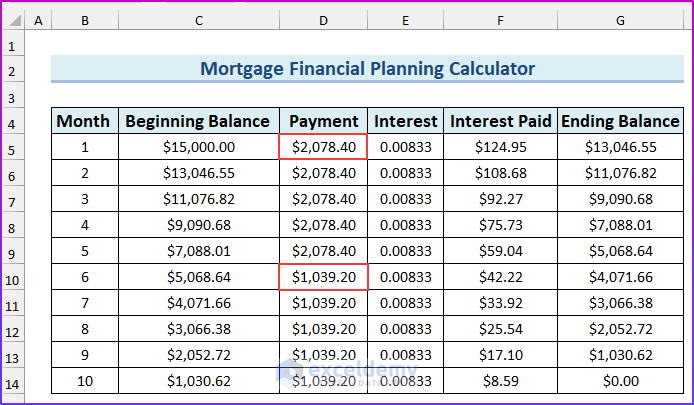694x405 pixels.
Task: Click row 7 header number
Action: pos(12,199)
